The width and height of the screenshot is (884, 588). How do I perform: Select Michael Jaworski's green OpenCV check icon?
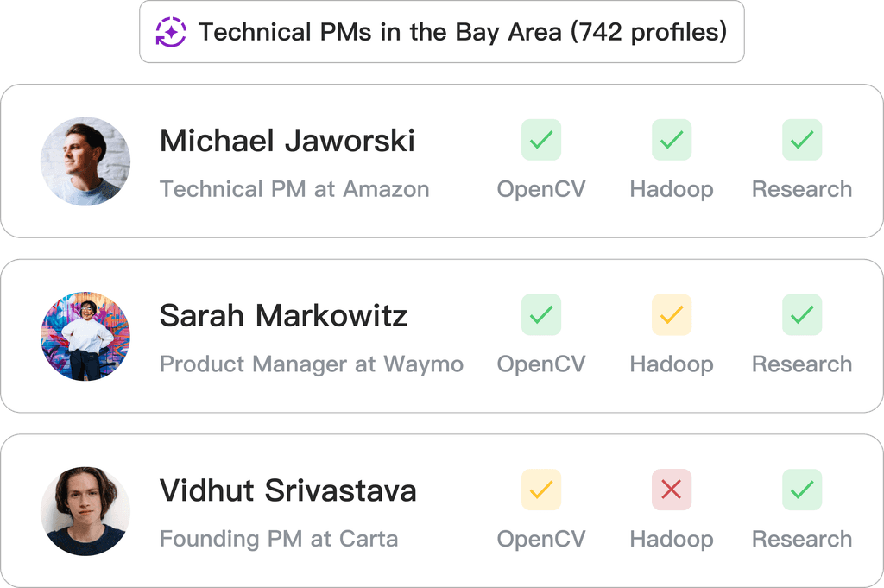tap(541, 139)
